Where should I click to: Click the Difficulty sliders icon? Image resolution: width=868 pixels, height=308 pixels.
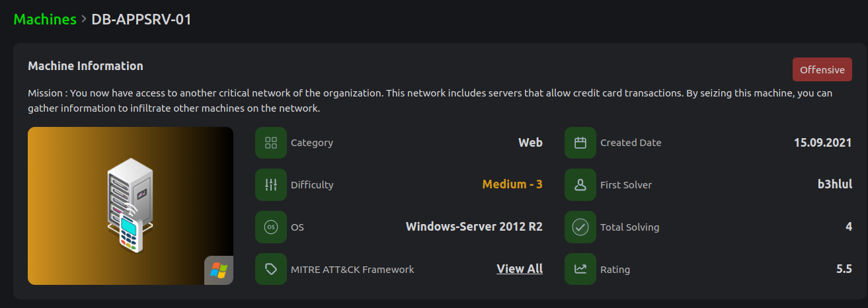(270, 185)
